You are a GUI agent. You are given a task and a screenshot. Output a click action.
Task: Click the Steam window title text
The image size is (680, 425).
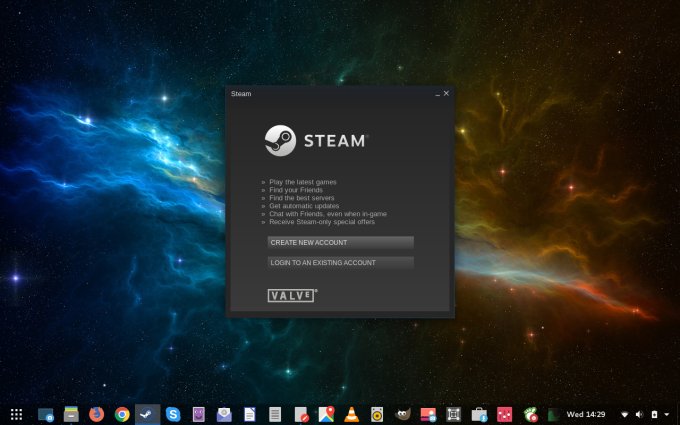coord(241,94)
